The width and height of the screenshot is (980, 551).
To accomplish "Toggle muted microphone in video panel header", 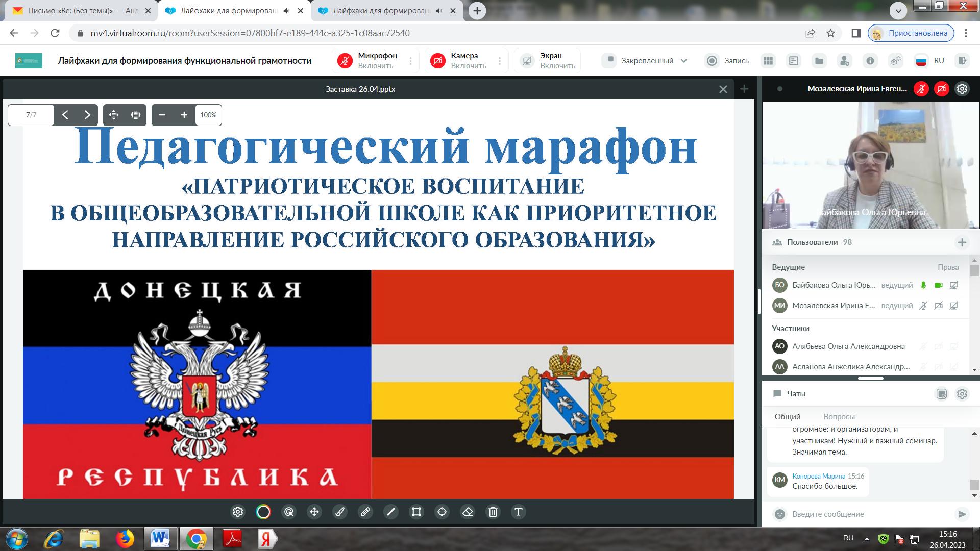I will [x=921, y=89].
